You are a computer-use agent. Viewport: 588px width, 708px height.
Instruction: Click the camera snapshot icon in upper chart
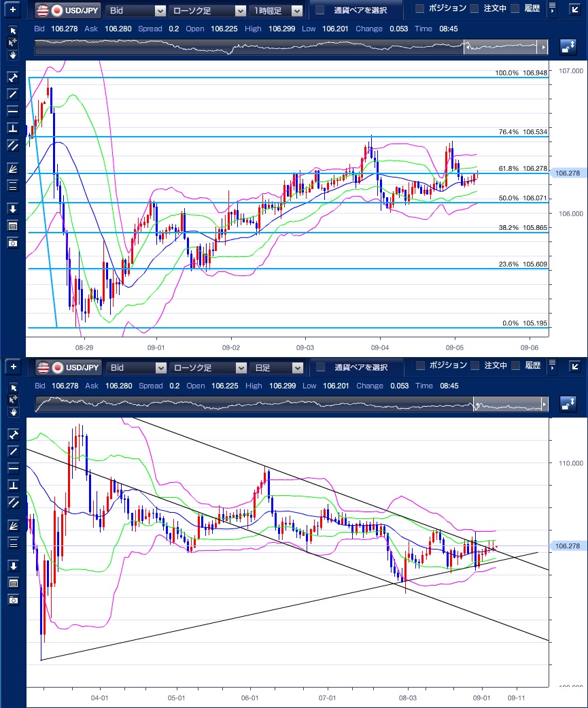[x=12, y=243]
